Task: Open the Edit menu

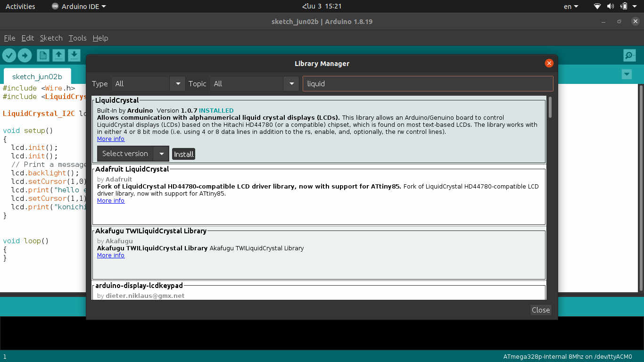Action: [x=28, y=38]
